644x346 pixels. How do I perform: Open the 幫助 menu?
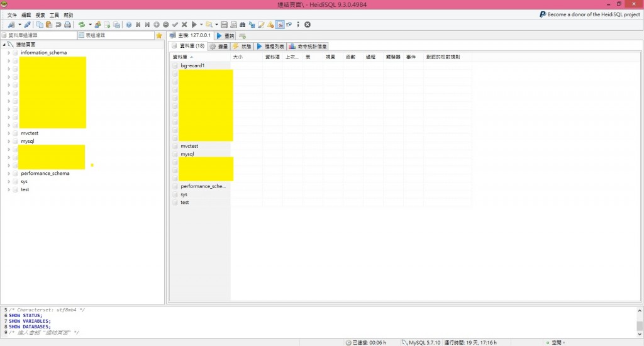click(68, 15)
